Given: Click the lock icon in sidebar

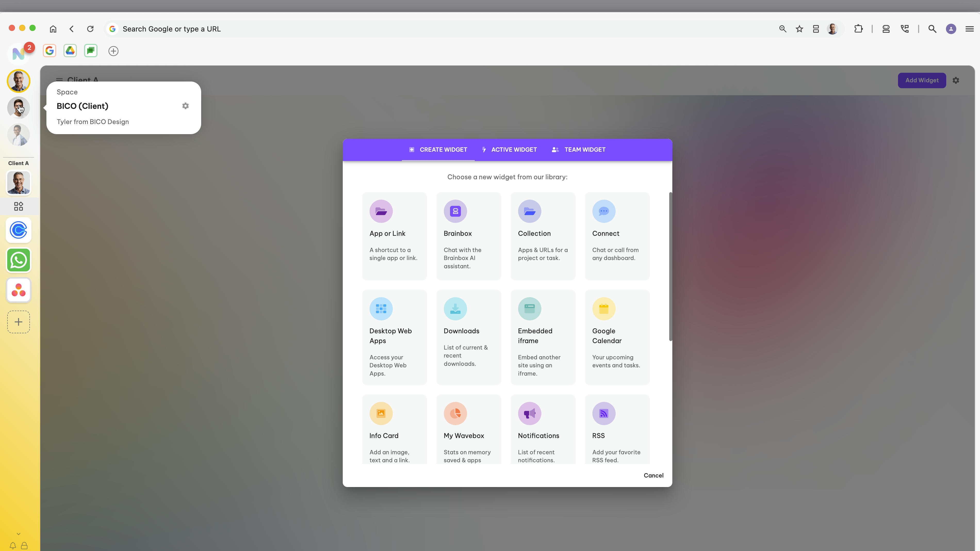Looking at the screenshot, I should [x=24, y=546].
